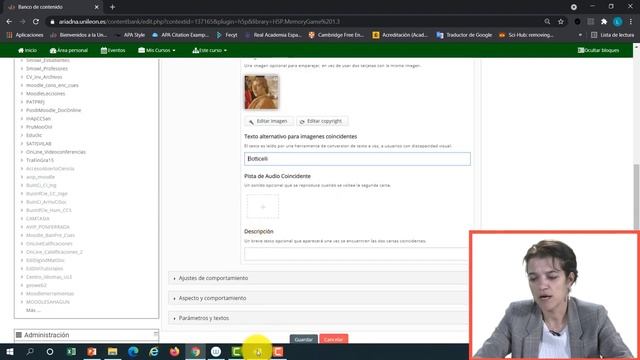Expand the Este curso dropdown
Viewport: 640px width, 360px height.
[209, 50]
